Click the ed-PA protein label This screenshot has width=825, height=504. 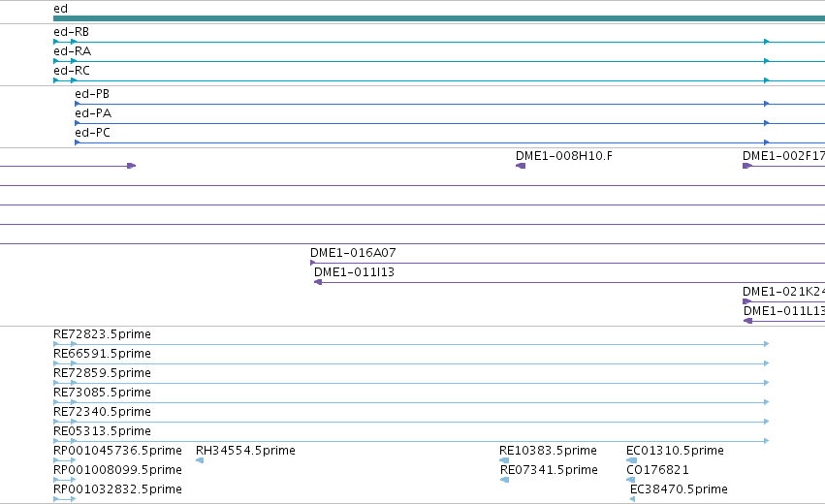(93, 113)
